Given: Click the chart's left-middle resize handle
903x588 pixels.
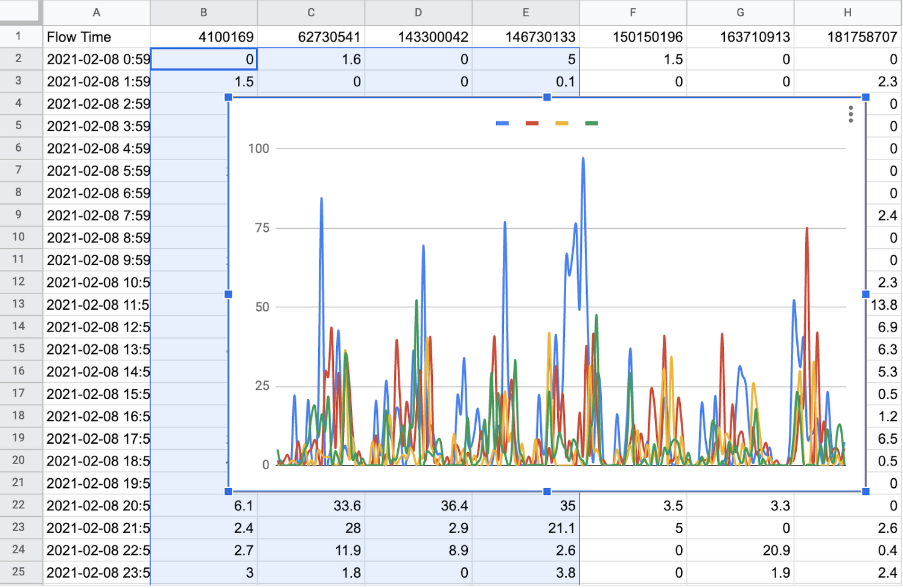Looking at the screenshot, I should (x=228, y=294).
